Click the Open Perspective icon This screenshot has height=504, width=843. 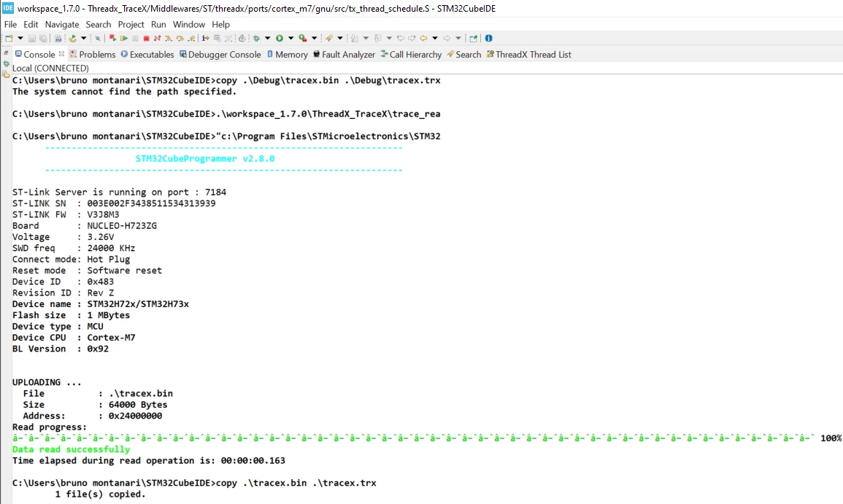473,38
